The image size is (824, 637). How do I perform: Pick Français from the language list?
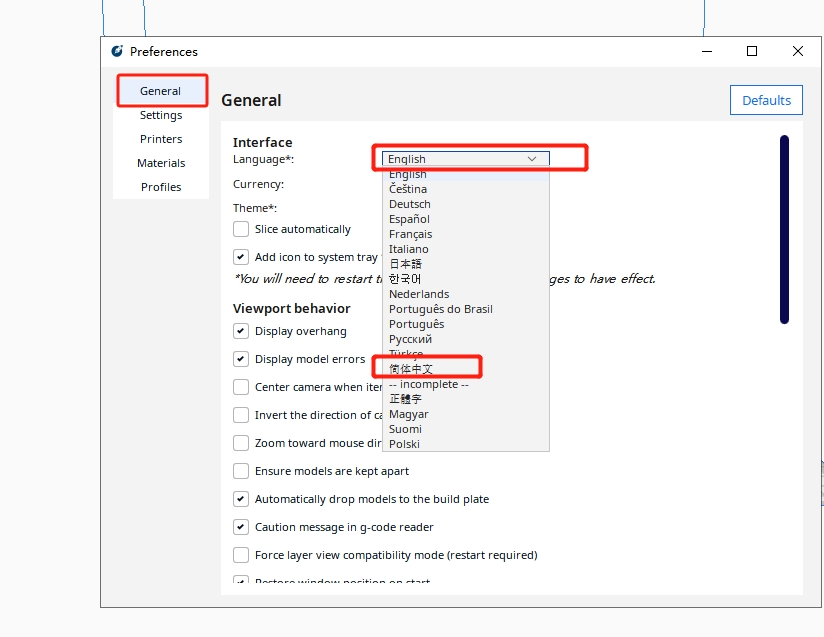(x=410, y=234)
